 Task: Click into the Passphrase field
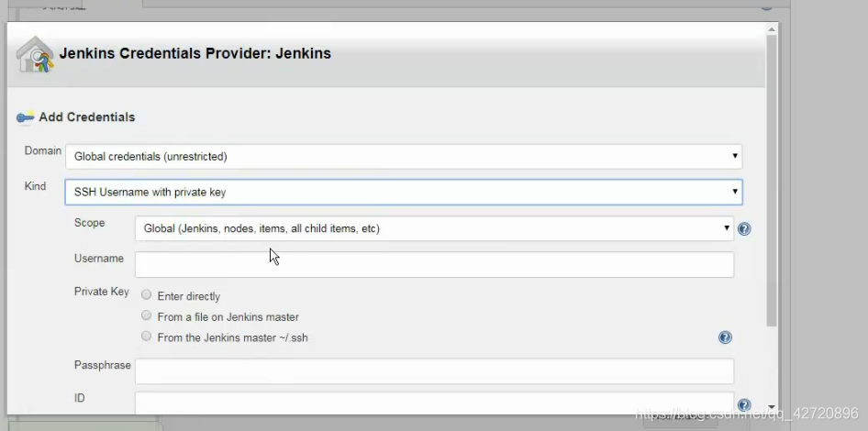[x=435, y=371]
